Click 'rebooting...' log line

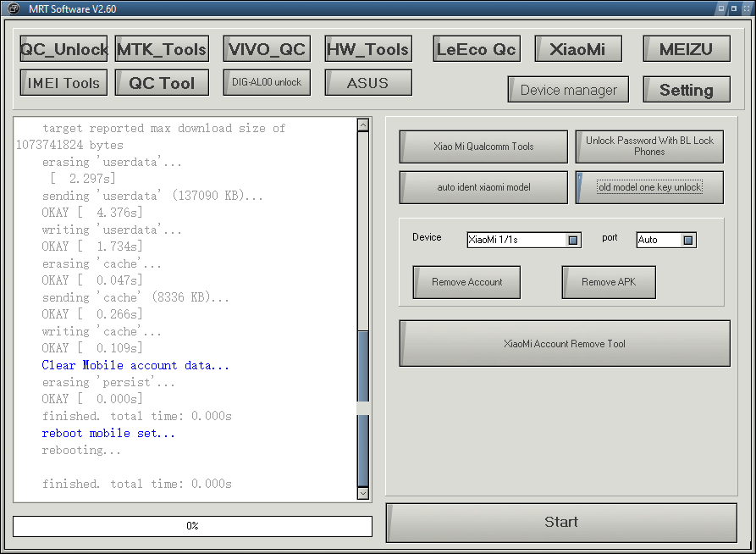pyautogui.click(x=81, y=451)
